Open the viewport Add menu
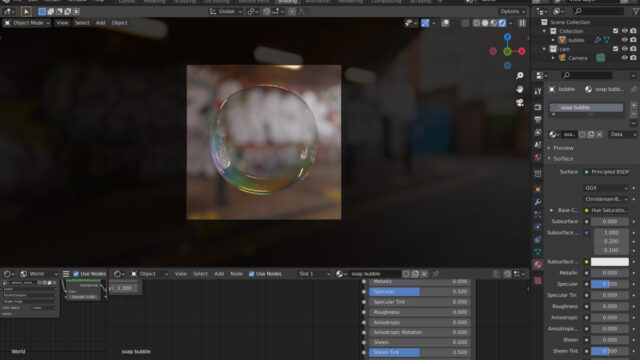This screenshot has height=360, width=640. pos(100,23)
